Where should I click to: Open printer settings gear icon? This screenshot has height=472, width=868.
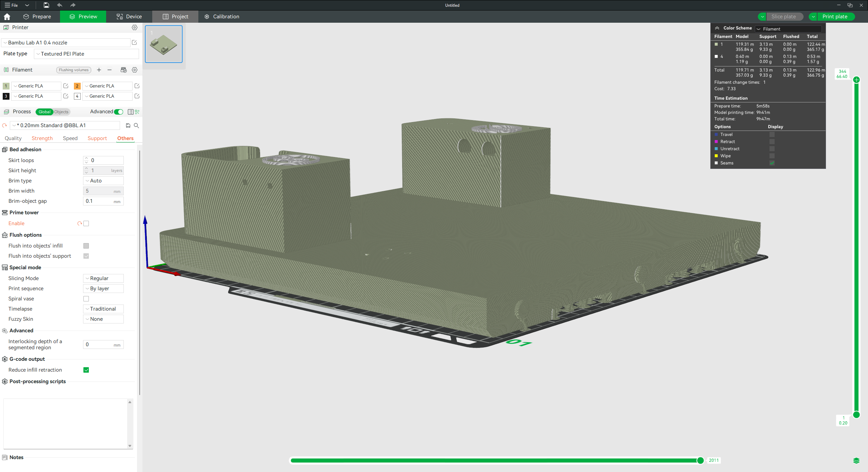coord(135,27)
